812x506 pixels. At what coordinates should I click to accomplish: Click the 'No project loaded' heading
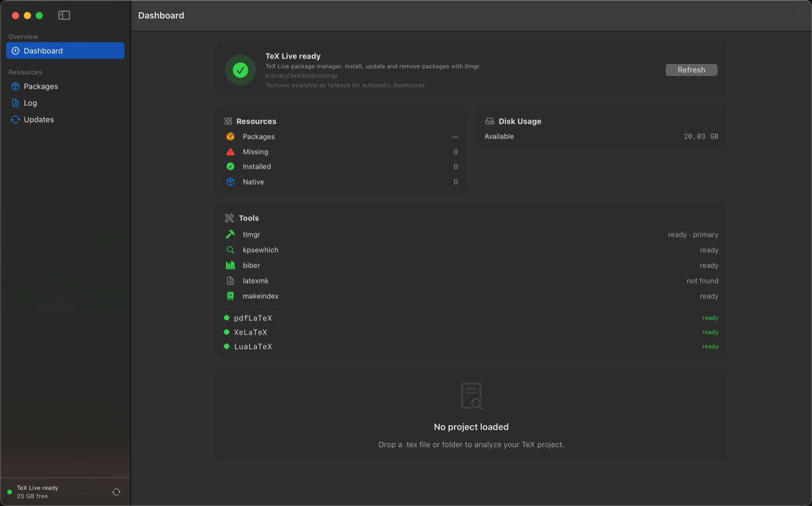pos(472,427)
